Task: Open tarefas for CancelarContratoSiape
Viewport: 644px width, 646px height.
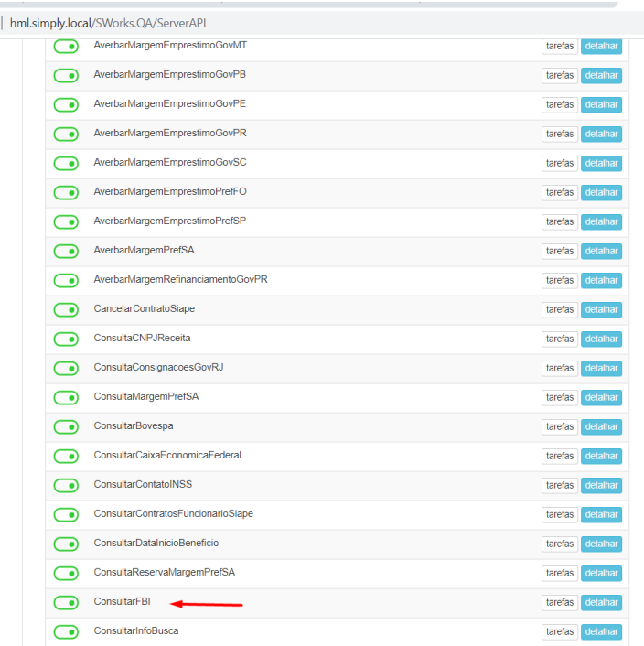Action: point(560,309)
